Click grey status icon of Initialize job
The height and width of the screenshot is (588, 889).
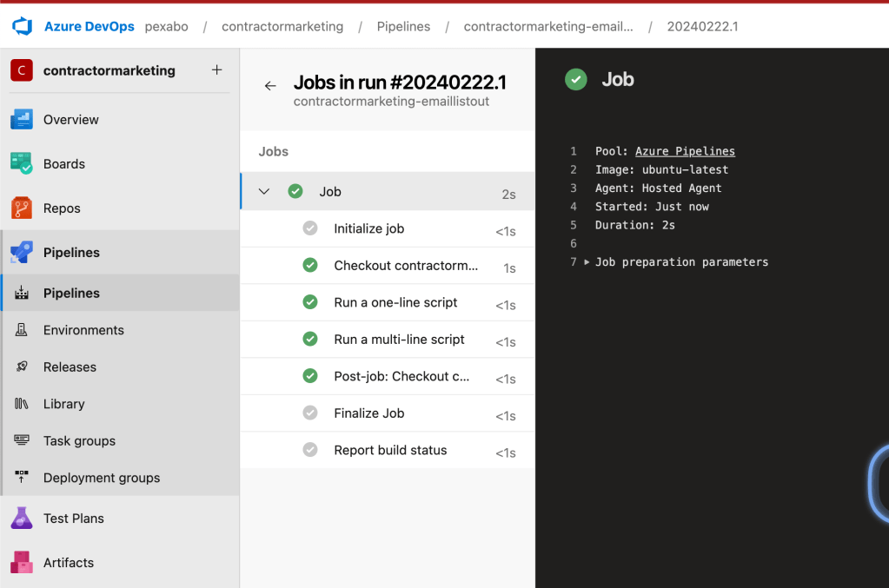click(x=310, y=228)
